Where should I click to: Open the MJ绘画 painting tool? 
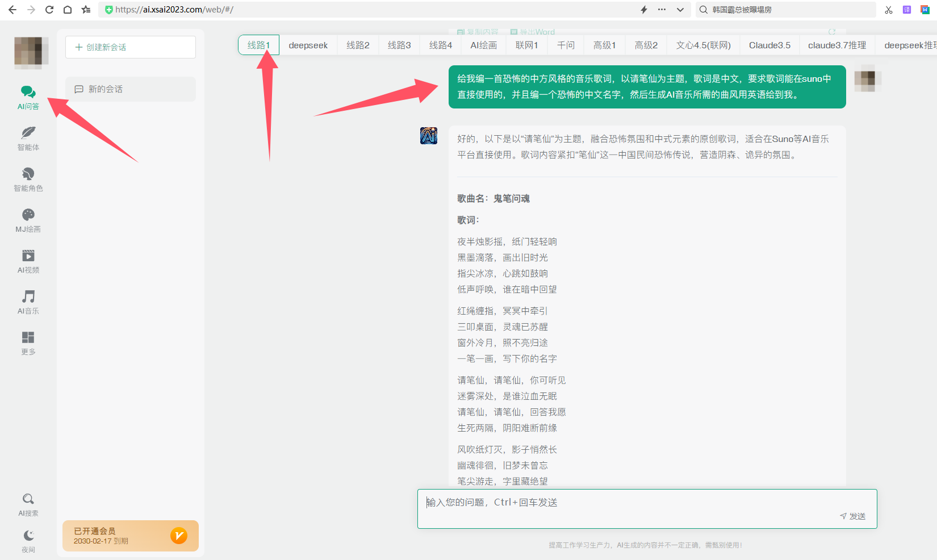point(28,220)
